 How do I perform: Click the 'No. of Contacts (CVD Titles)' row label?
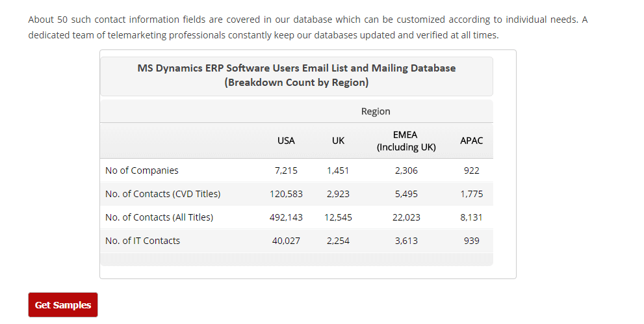(162, 194)
